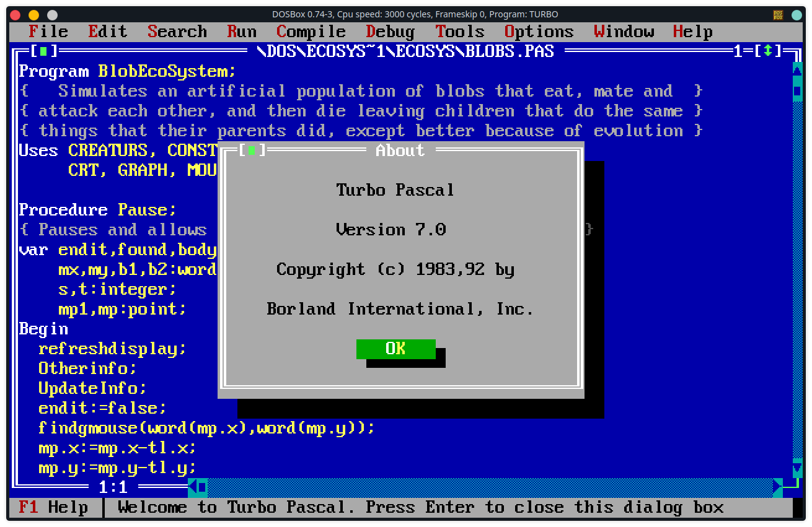Close the About dialog via its close box
Image resolution: width=812 pixels, height=527 pixels.
[252, 150]
